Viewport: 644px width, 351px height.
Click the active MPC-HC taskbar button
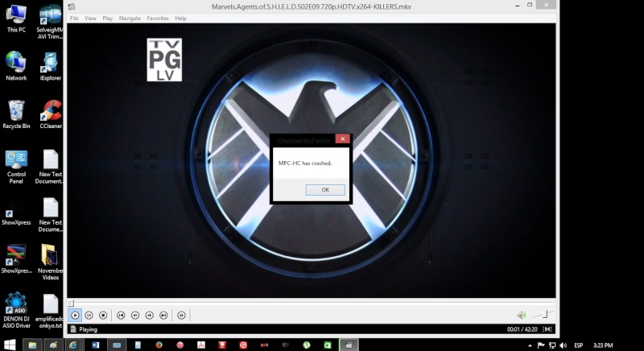pos(349,345)
